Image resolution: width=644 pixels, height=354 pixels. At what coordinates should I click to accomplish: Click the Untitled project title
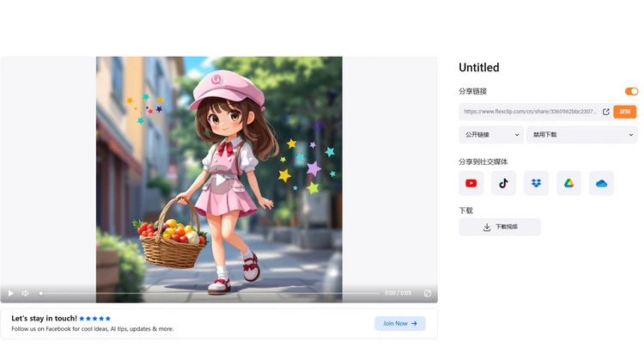point(479,67)
